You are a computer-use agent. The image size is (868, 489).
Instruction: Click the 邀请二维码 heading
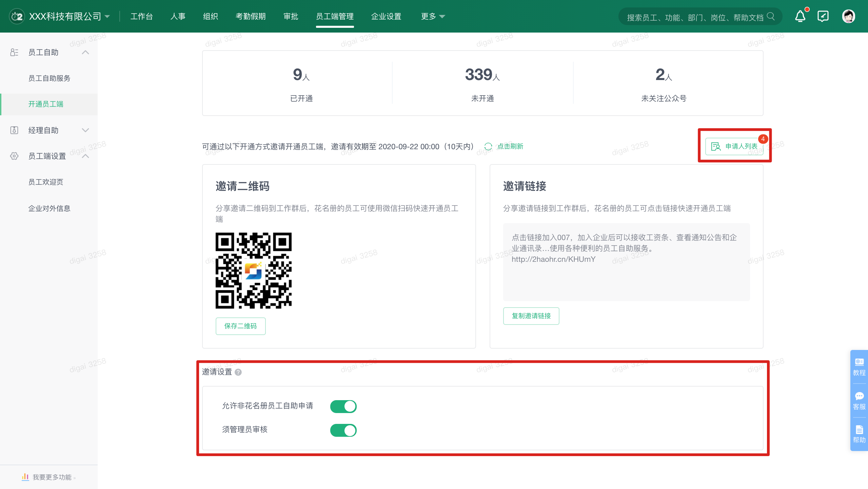pyautogui.click(x=242, y=186)
